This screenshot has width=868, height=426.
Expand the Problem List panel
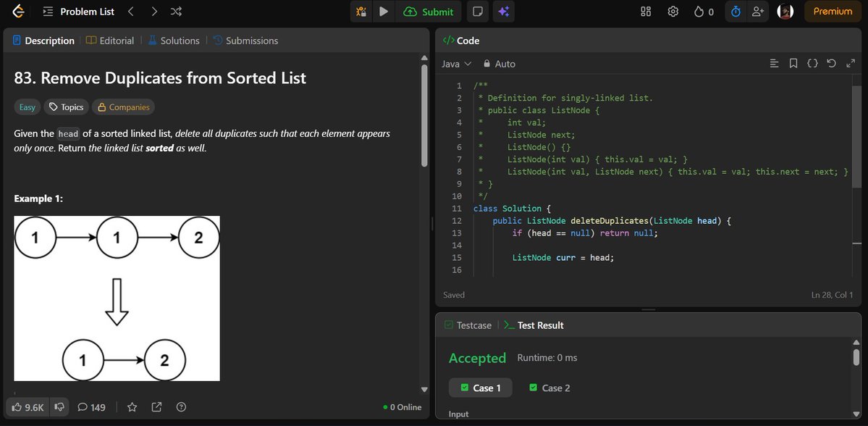point(47,11)
